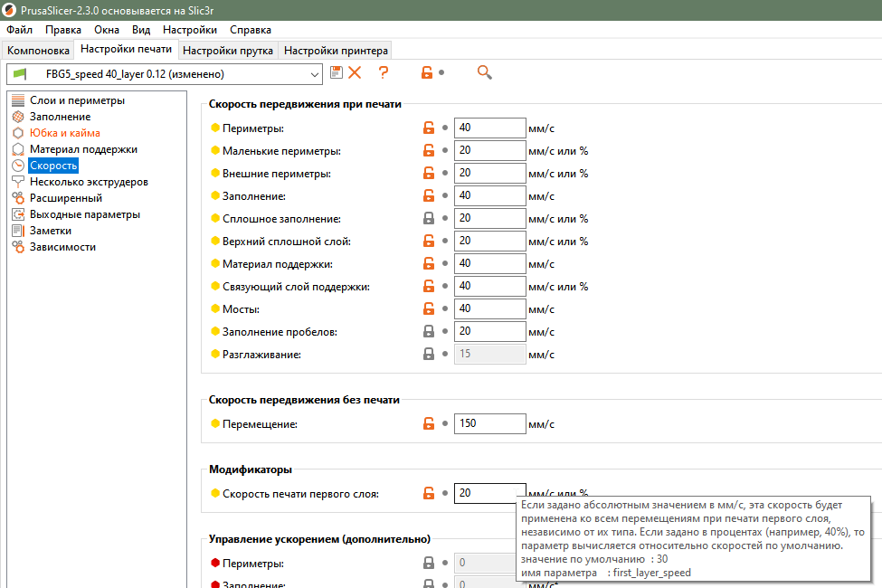Toggle the lock icon for Перемещение speed
Screen dimensions: 882x588
[429, 423]
